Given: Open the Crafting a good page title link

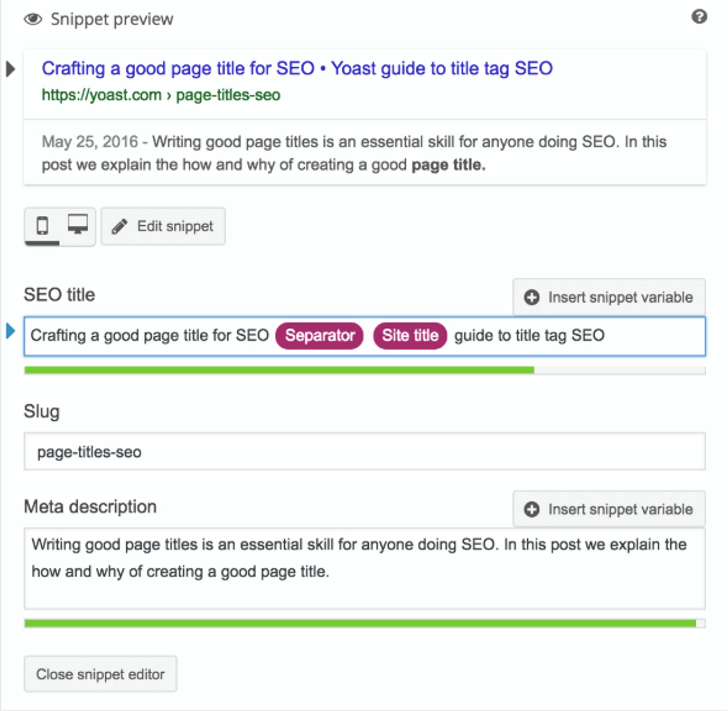Looking at the screenshot, I should coord(296,68).
